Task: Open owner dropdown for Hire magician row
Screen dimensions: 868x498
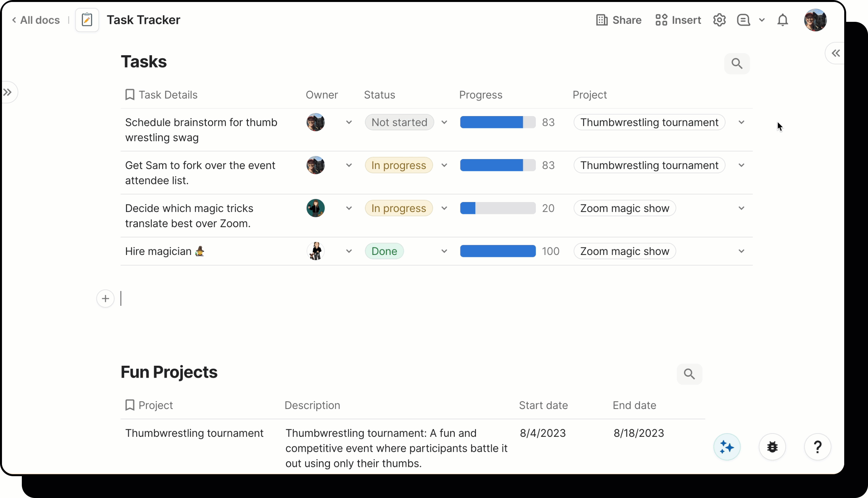Action: [349, 251]
